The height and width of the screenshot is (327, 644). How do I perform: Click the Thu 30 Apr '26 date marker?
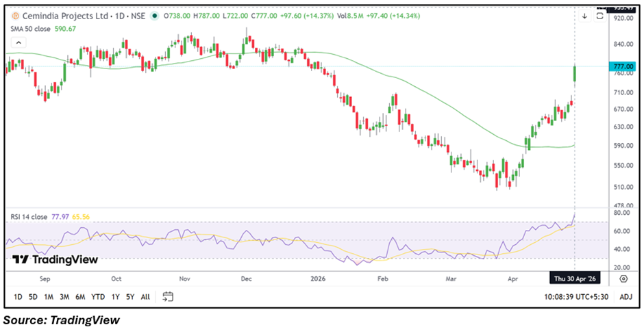pos(575,278)
